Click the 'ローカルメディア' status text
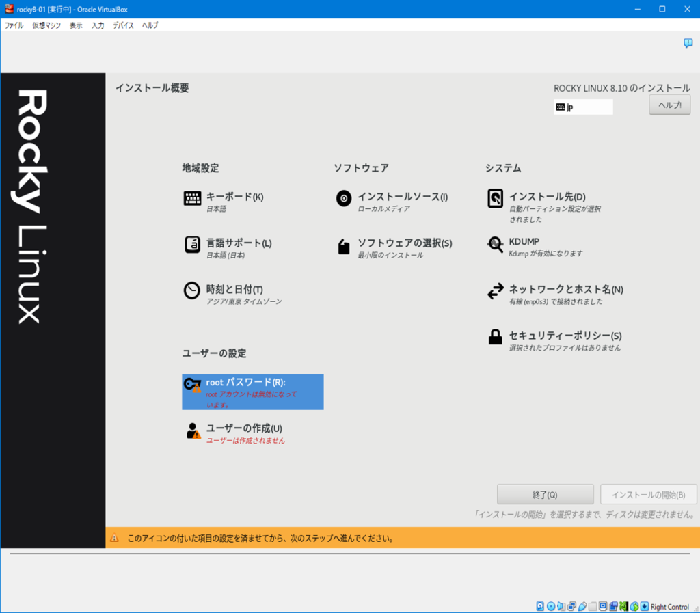 tap(383, 209)
